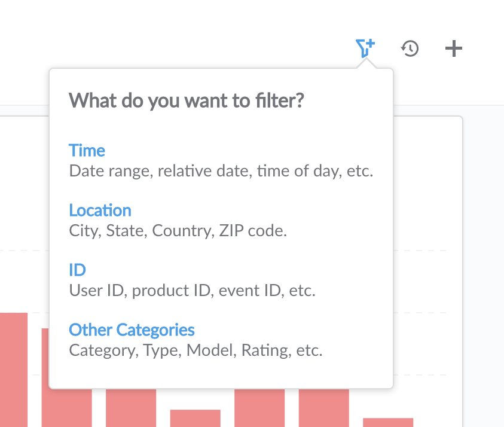
Task: Select Other Categories filter type
Action: [132, 330]
